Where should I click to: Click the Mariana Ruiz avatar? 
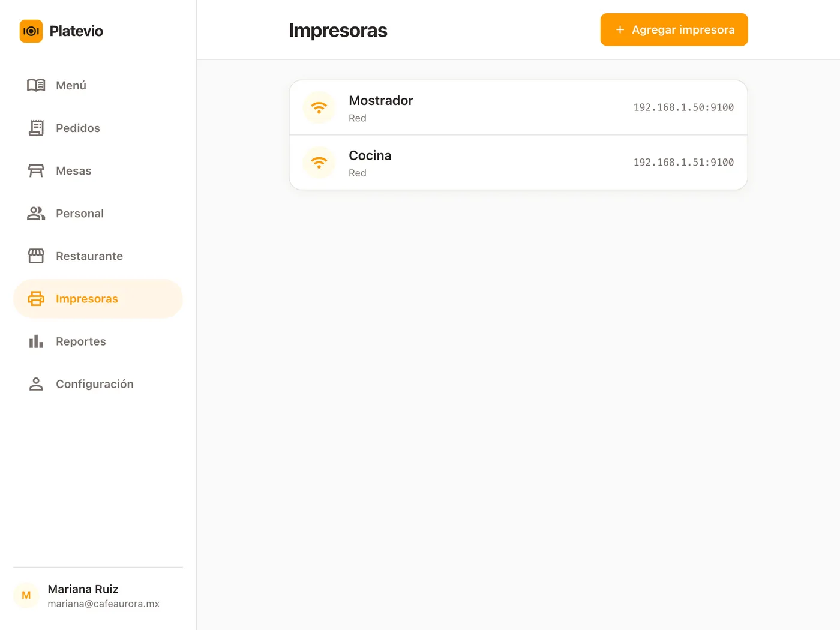pyautogui.click(x=26, y=595)
